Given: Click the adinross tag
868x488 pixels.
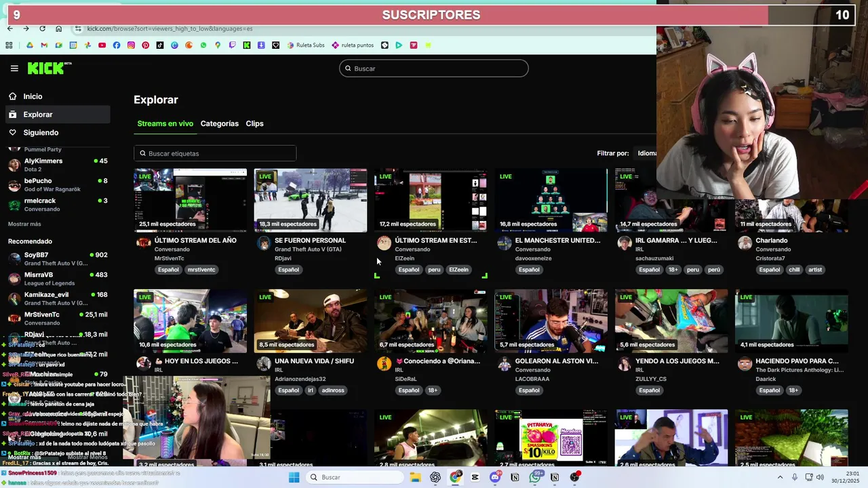Looking at the screenshot, I should pos(333,390).
